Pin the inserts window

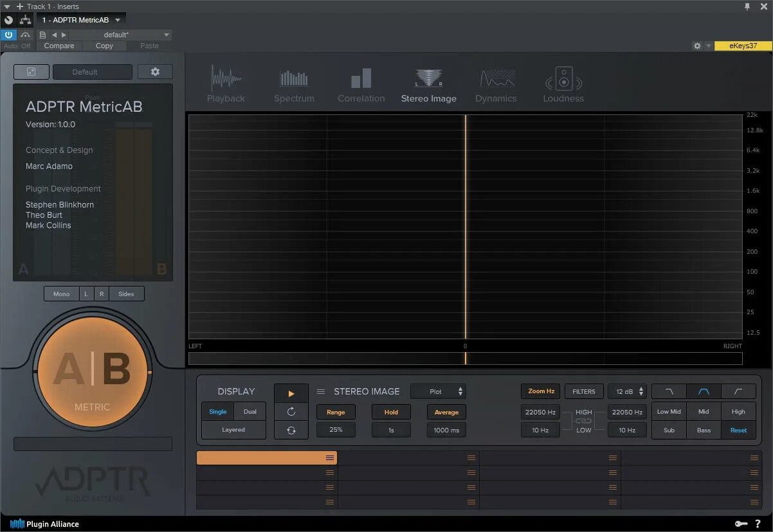pos(747,6)
